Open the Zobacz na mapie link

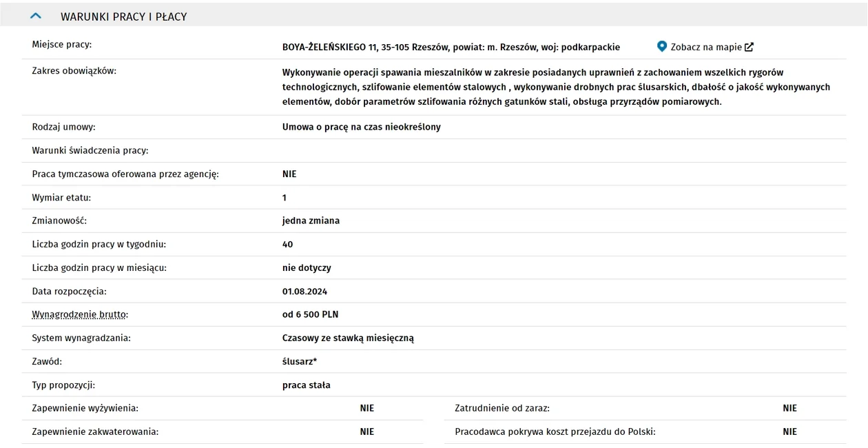pos(706,47)
